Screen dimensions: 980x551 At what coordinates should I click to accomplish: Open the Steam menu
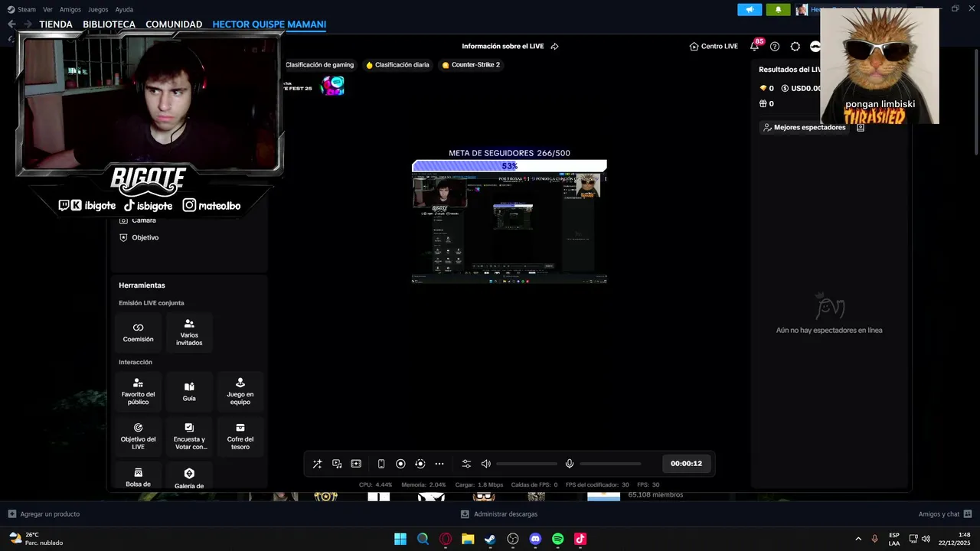[x=21, y=9]
